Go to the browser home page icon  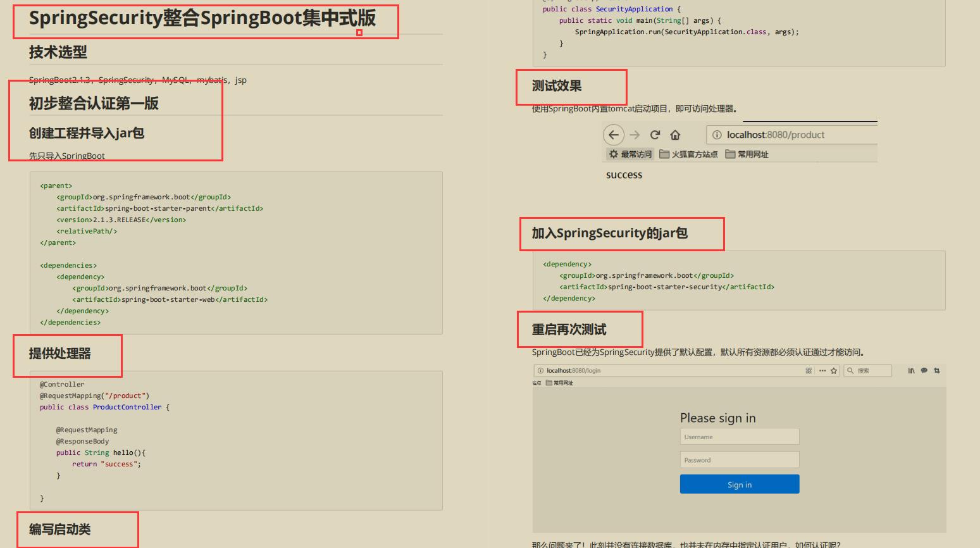675,135
